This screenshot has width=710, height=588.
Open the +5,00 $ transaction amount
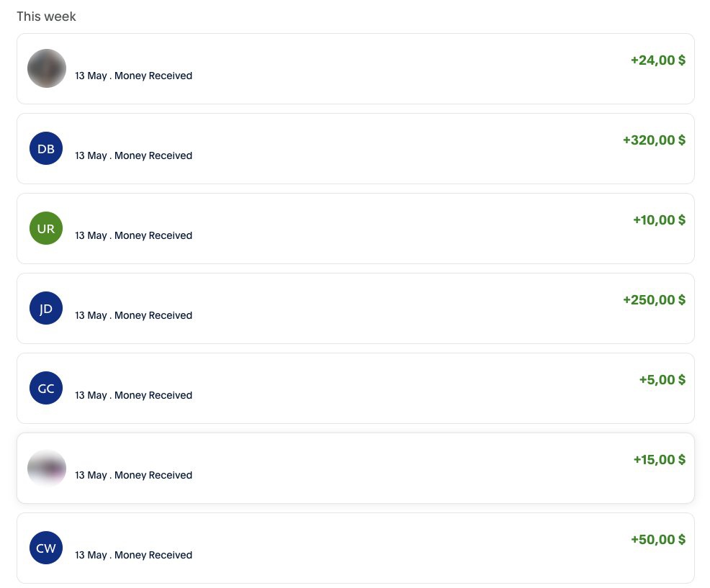(x=662, y=380)
